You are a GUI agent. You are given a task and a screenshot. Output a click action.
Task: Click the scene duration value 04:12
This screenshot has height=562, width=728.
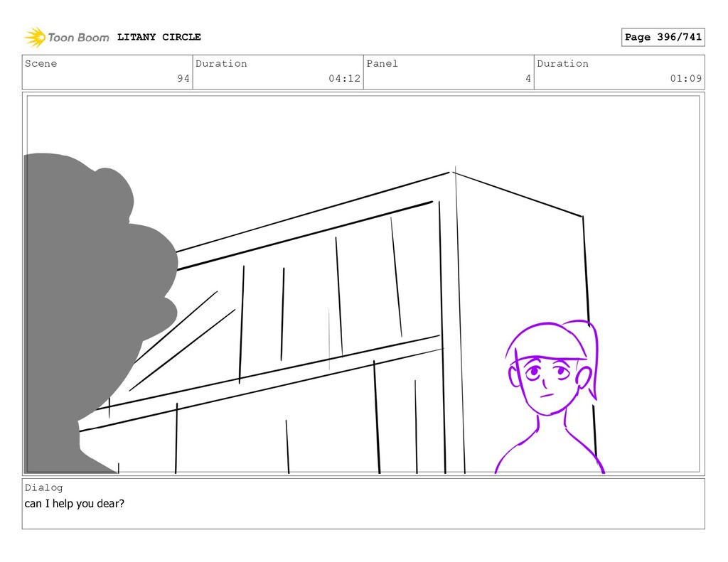345,78
